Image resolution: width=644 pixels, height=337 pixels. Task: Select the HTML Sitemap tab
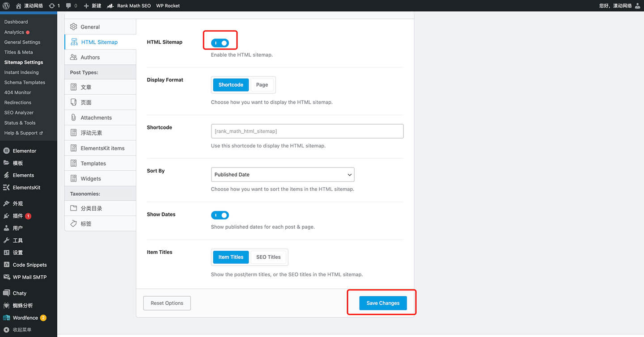(x=100, y=42)
